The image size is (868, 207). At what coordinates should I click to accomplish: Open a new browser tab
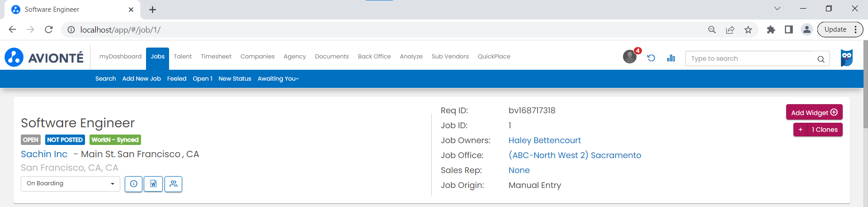(x=152, y=10)
